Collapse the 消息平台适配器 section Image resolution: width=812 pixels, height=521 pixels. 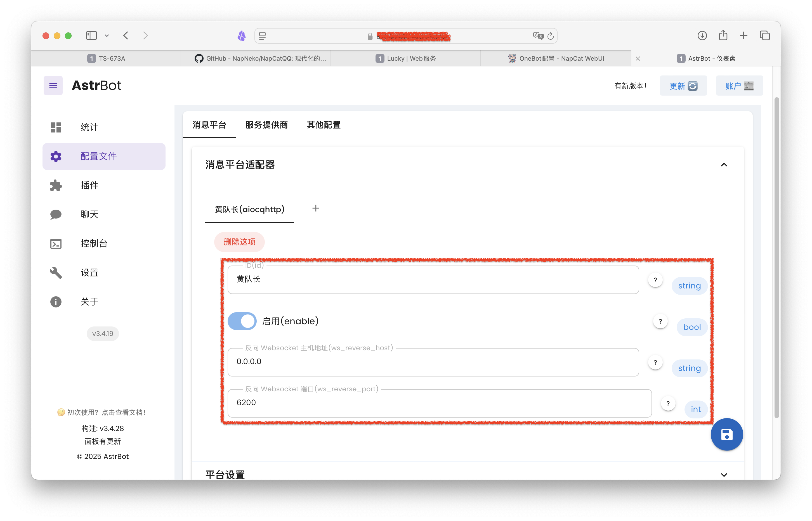724,165
